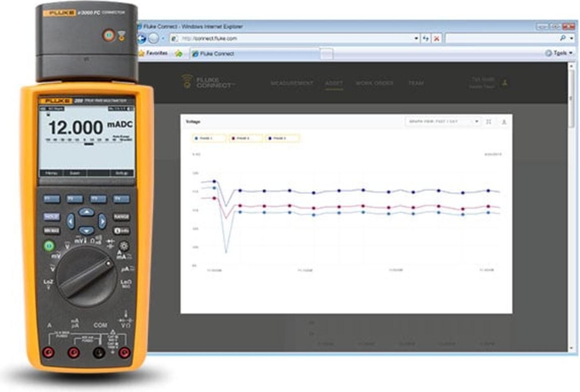580x392 pixels.
Task: Click the Fluke Connect logo
Action: coord(208,82)
